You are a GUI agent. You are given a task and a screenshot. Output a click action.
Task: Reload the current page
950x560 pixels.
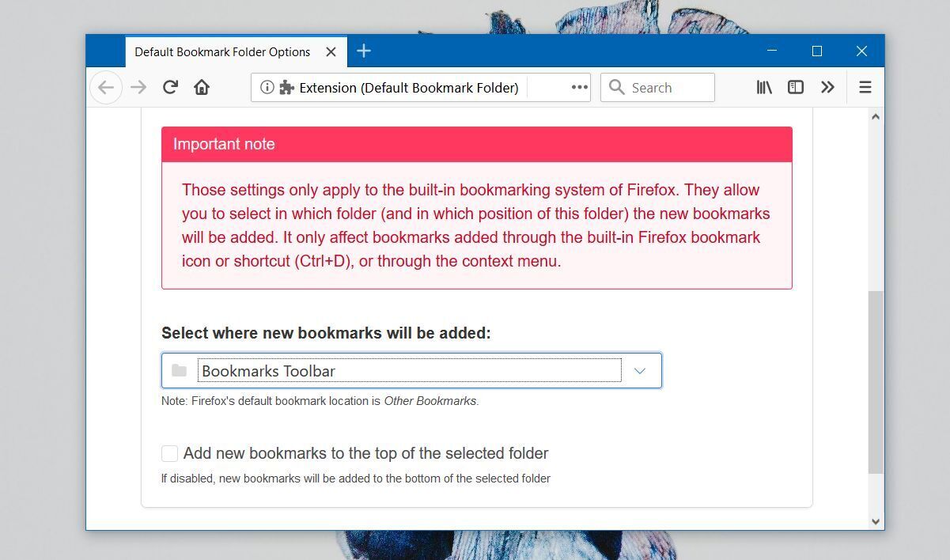[x=170, y=88]
